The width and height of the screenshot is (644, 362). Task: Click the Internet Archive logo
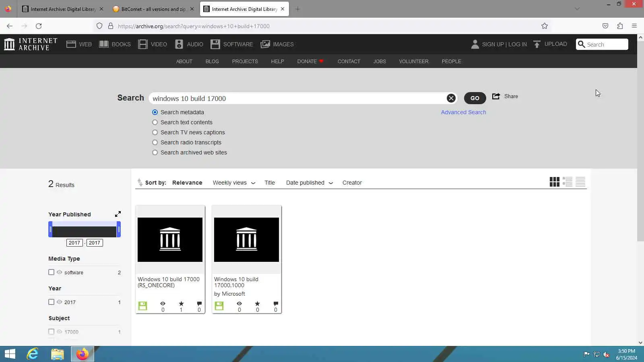(31, 44)
